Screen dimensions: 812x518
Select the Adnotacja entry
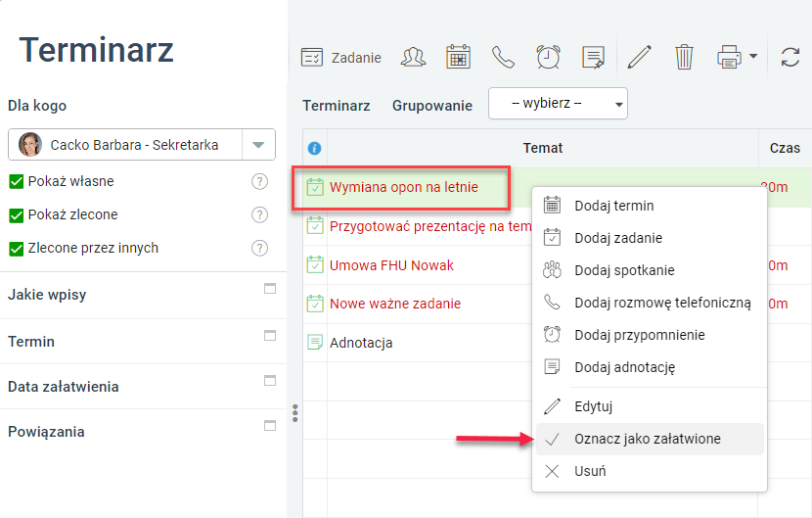point(361,343)
